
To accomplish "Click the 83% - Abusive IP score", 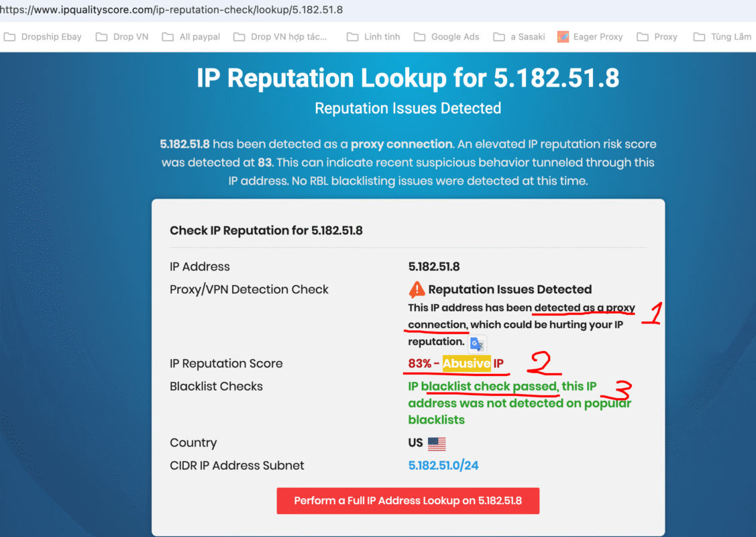I will pyautogui.click(x=455, y=363).
